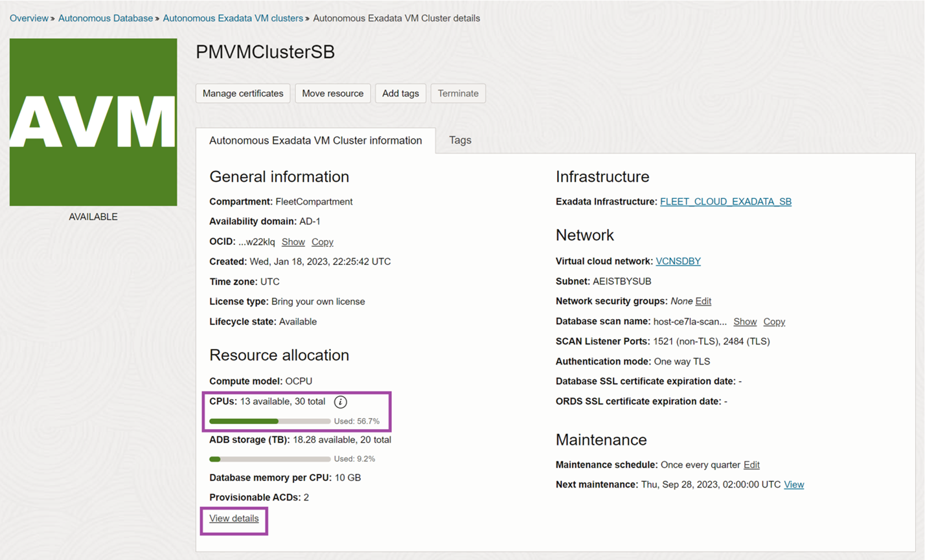Open the VCNSDBY virtual cloud network
The image size is (925, 560).
coord(678,261)
